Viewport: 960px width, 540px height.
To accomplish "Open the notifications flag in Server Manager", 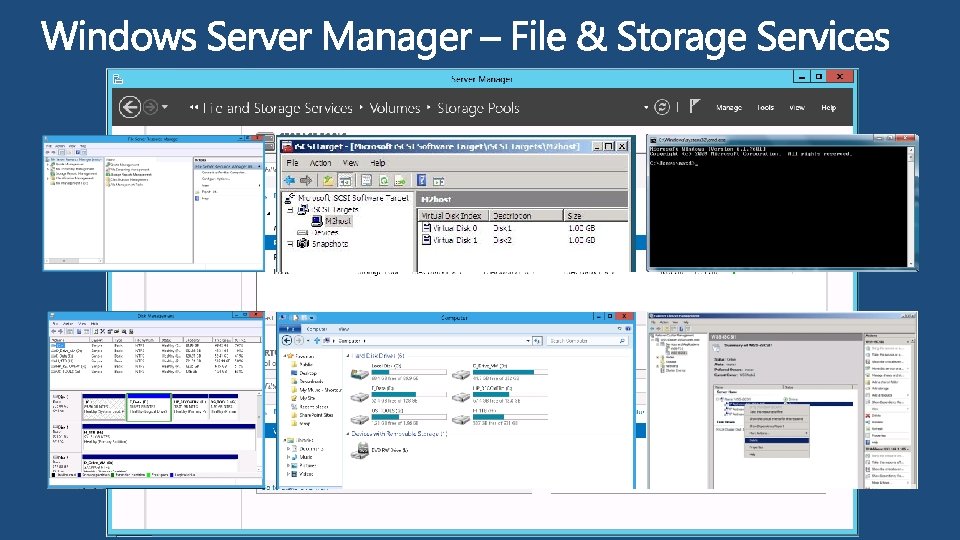I will (x=694, y=107).
